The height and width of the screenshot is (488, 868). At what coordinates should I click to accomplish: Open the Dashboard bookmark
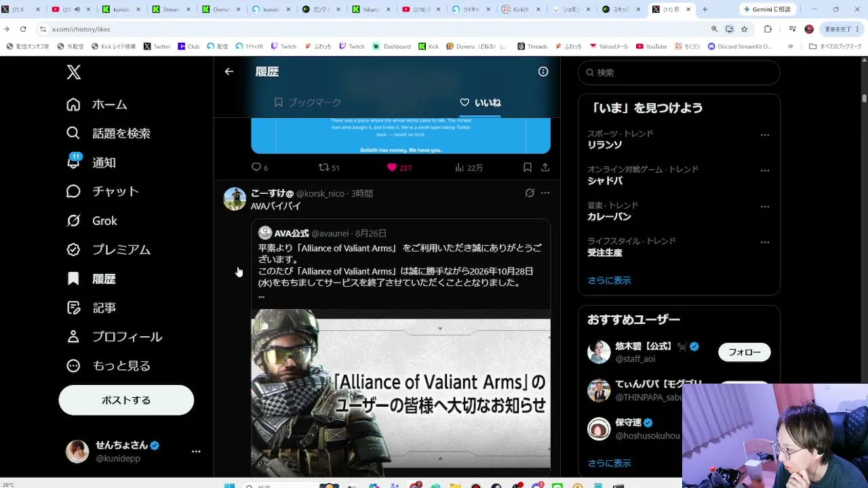click(392, 46)
